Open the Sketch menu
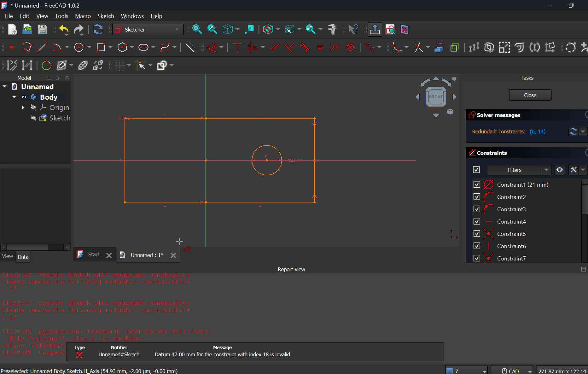Viewport: 588px width, 374px height. click(106, 16)
